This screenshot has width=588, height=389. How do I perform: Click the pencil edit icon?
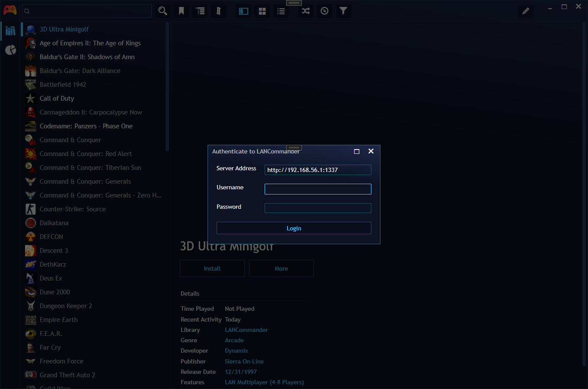click(x=526, y=11)
